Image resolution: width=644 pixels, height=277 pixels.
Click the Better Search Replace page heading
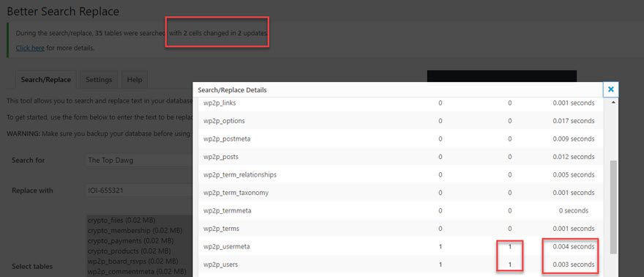click(x=63, y=12)
